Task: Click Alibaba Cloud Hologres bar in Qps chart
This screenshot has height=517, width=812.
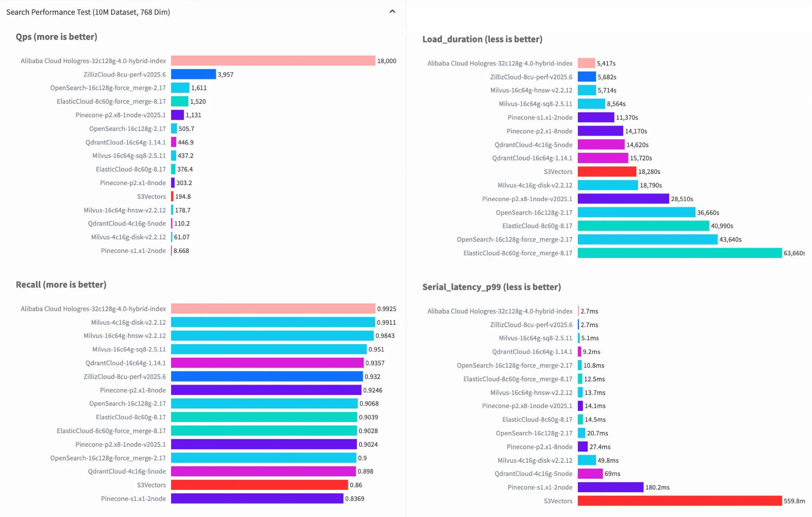Action: tap(273, 61)
